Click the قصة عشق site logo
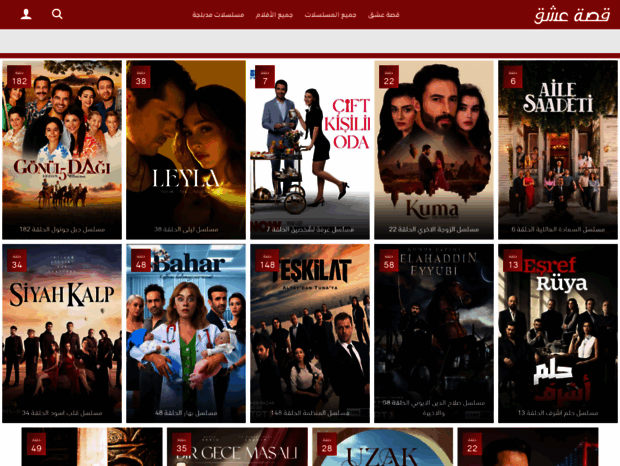The image size is (620, 466). coord(572,15)
